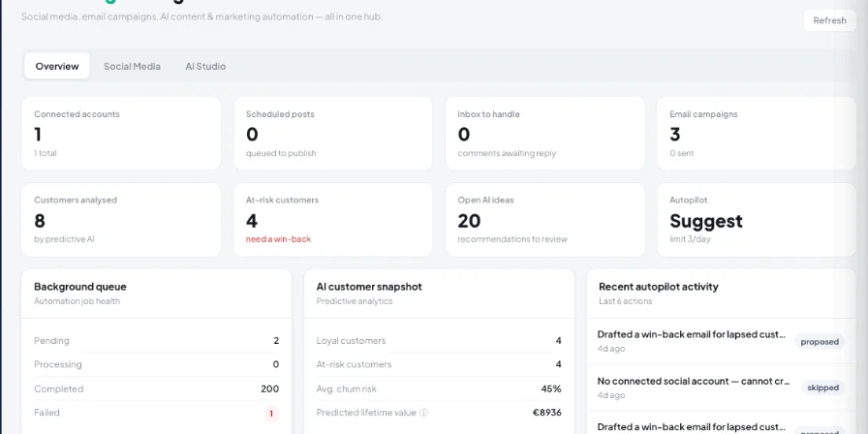The image size is (868, 434).
Task: Click the Avg. churn risk 45% value
Action: coord(551,388)
